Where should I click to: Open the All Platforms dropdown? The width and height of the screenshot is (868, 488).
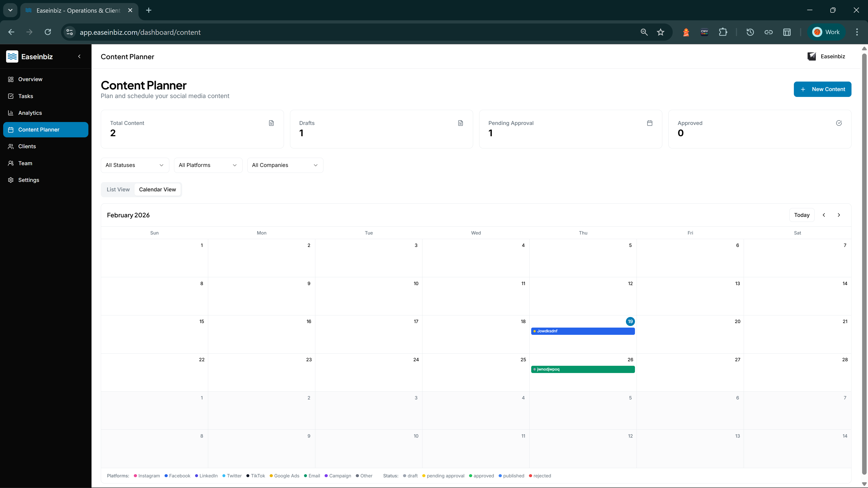[208, 165]
